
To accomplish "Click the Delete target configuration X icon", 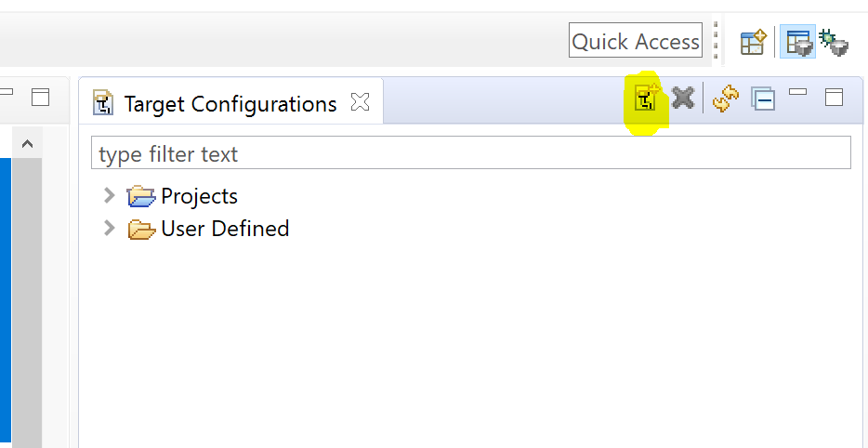I will (x=683, y=98).
